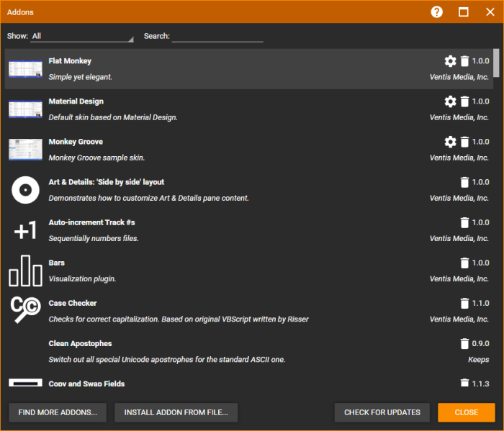Click Case Checker capitalization description text
Viewport: 504px width, 431px height.
(x=179, y=319)
